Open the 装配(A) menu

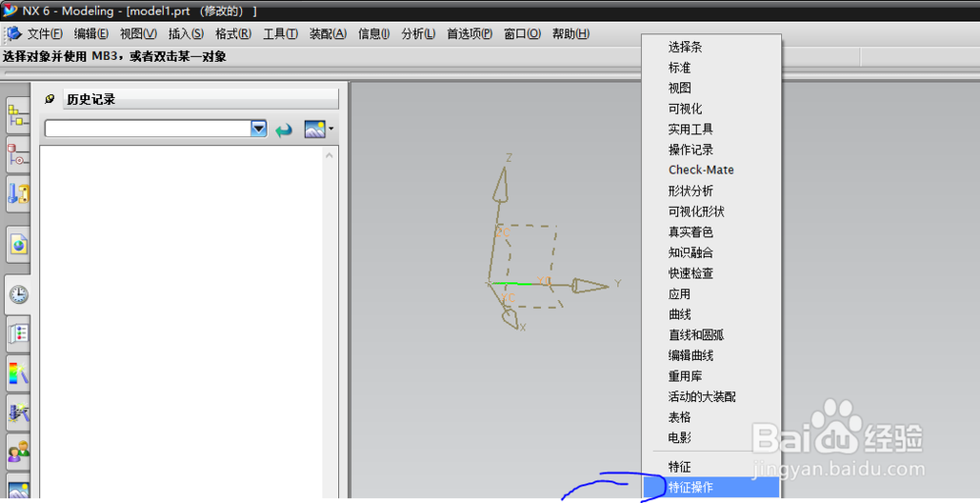point(327,33)
